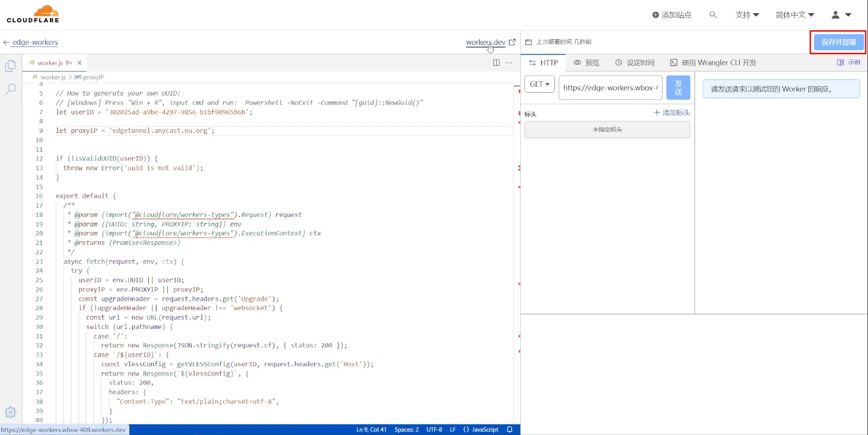
Task: Open the Explorer files icon in sidebar
Action: [x=11, y=66]
